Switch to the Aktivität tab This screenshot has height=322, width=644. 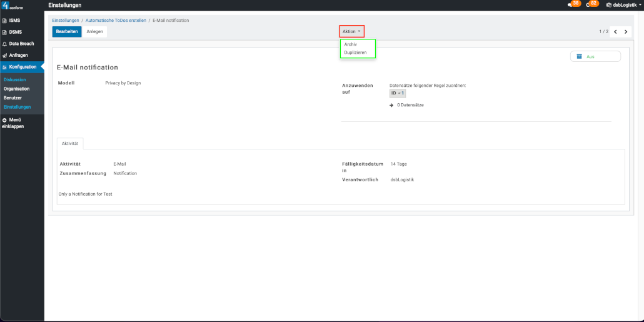tap(70, 143)
